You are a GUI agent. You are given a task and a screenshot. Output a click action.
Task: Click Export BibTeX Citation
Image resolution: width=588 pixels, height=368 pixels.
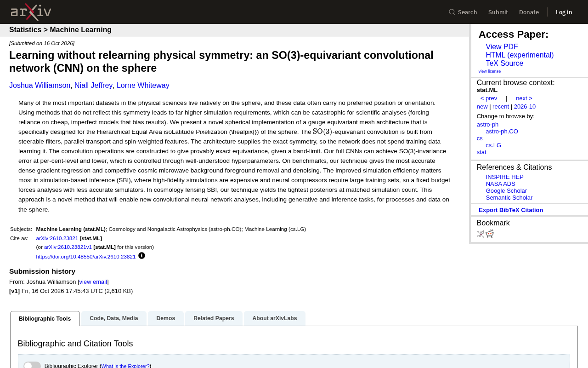click(511, 210)
